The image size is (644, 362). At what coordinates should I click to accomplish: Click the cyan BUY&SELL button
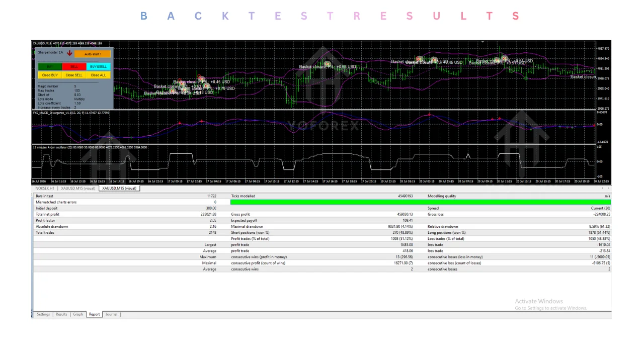(x=98, y=66)
